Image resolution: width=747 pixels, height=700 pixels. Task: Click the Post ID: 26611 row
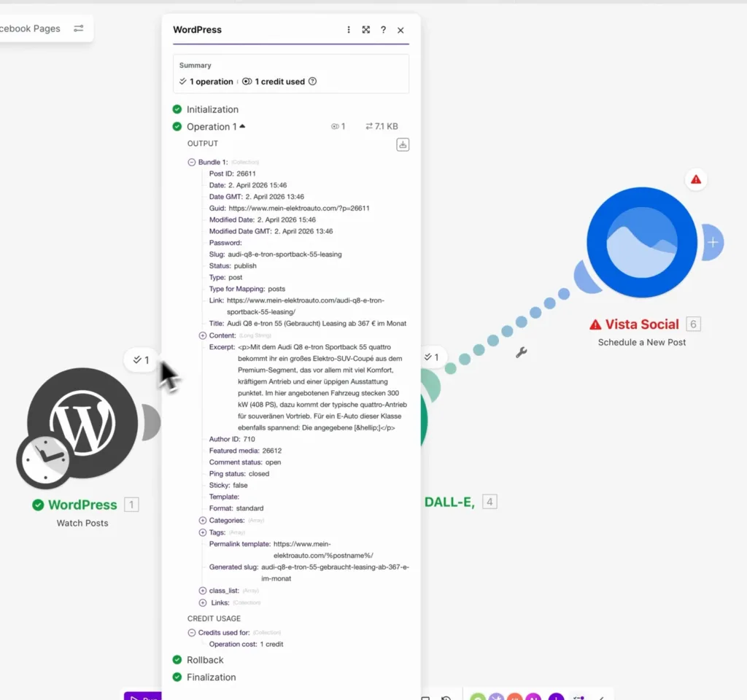(233, 174)
